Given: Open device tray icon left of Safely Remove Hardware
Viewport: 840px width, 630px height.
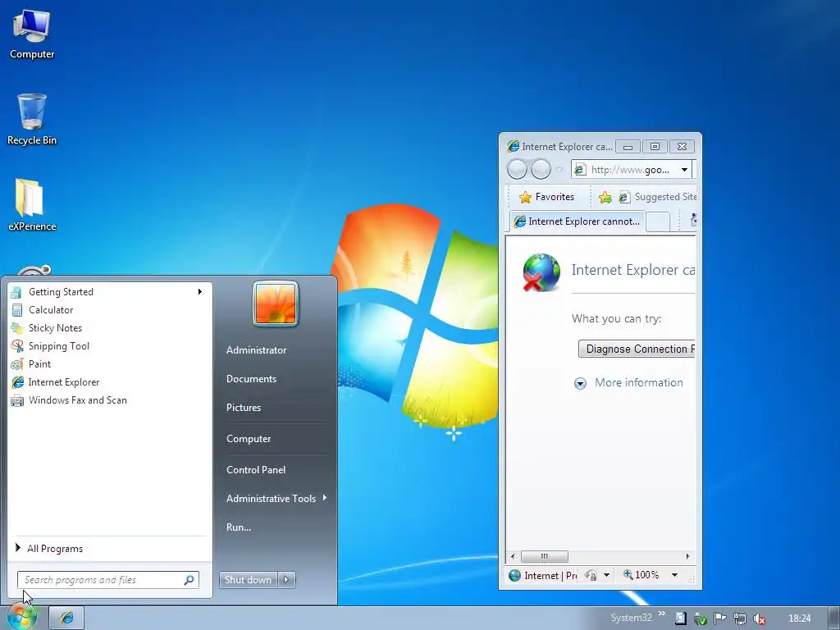Looking at the screenshot, I should point(680,619).
